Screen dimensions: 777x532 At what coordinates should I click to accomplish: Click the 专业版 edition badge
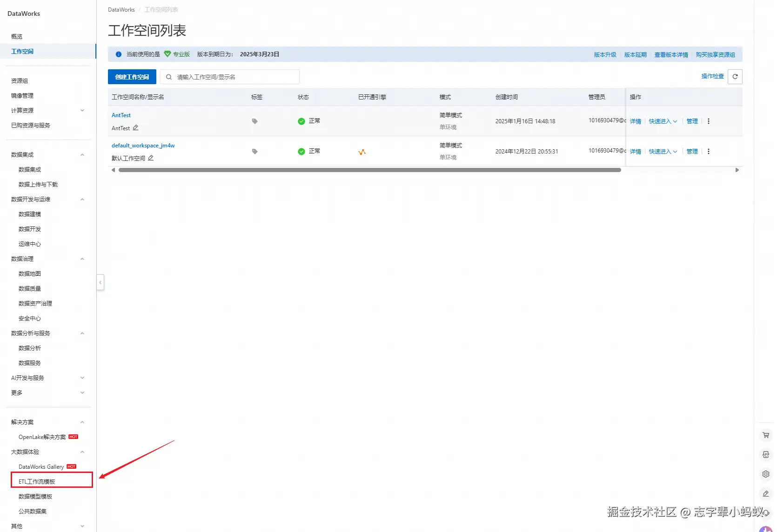(177, 54)
